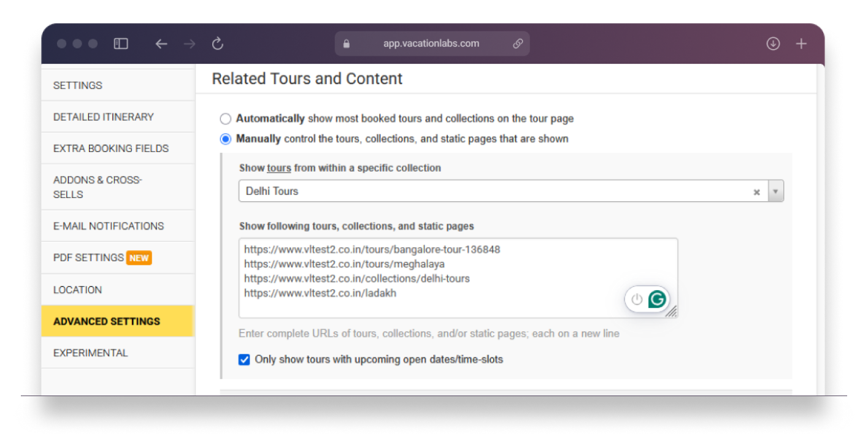This screenshot has width=868, height=436.
Task: Click the browser back arrow
Action: coord(161,44)
